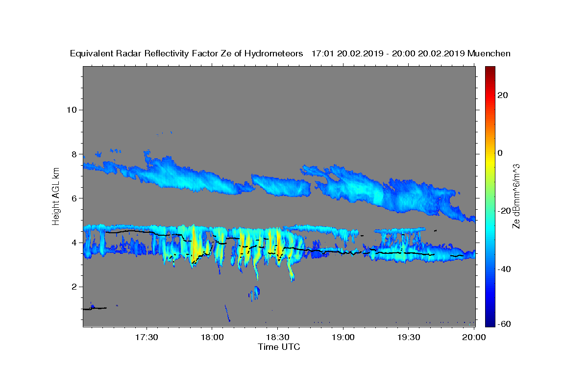Viewport: 588px width, 392px height.
Task: Click the dark red top of the colorbar
Action: tap(490, 70)
